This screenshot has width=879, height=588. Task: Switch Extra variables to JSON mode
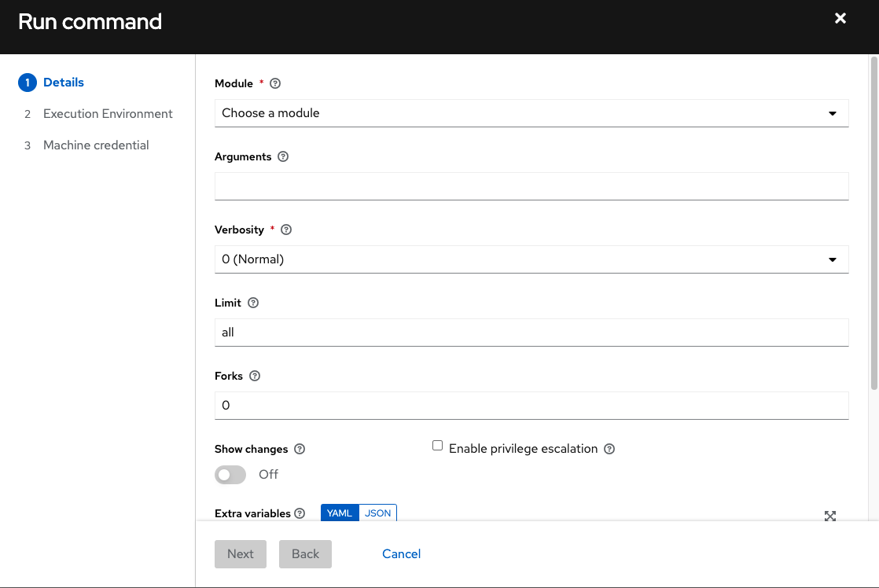tap(377, 513)
